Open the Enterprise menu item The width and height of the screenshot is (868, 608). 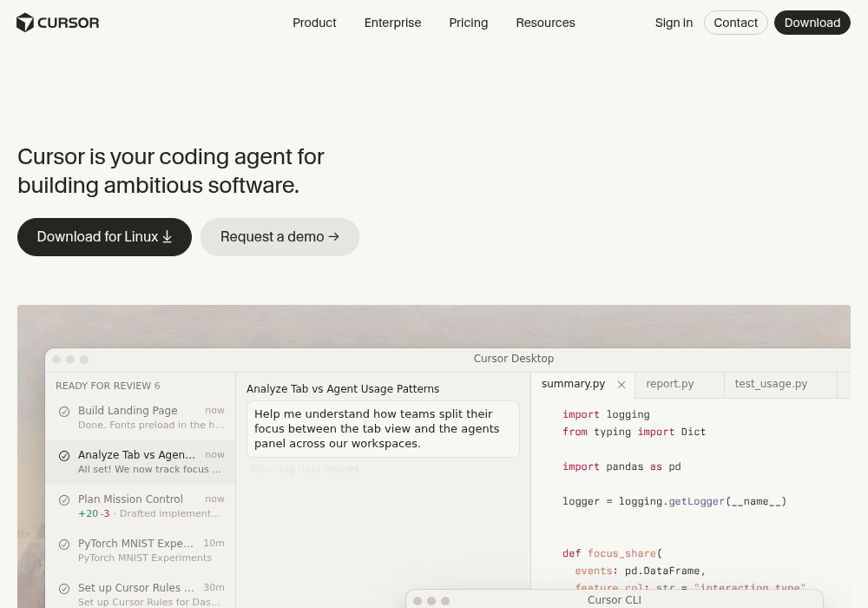pos(392,23)
